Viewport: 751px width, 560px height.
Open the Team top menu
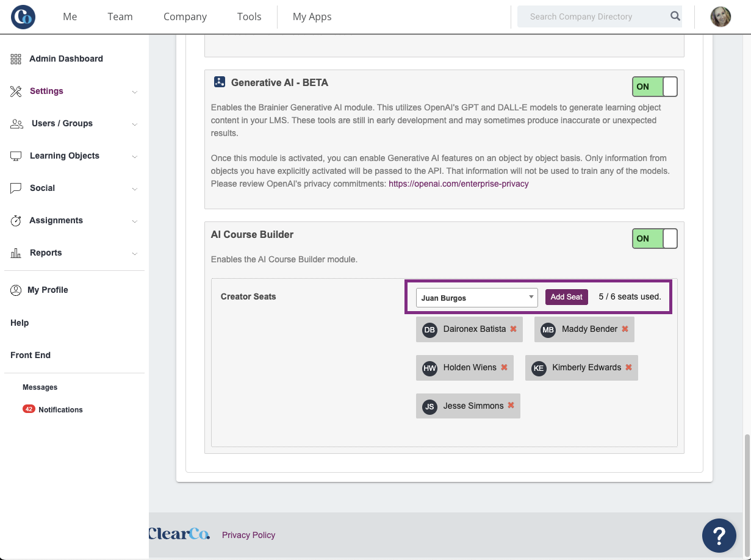120,16
